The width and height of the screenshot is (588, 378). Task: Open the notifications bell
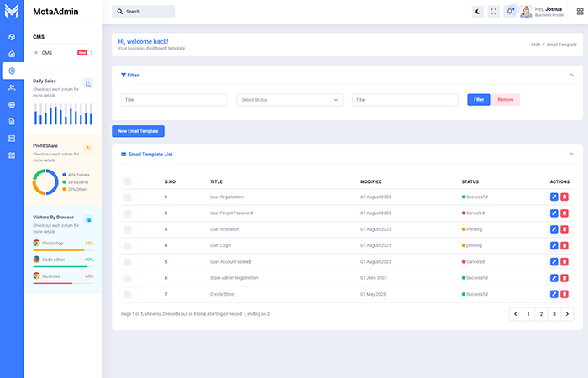point(510,12)
